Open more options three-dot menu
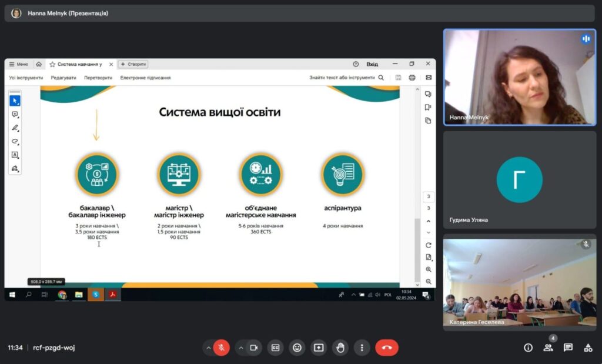The height and width of the screenshot is (364, 602). [362, 348]
